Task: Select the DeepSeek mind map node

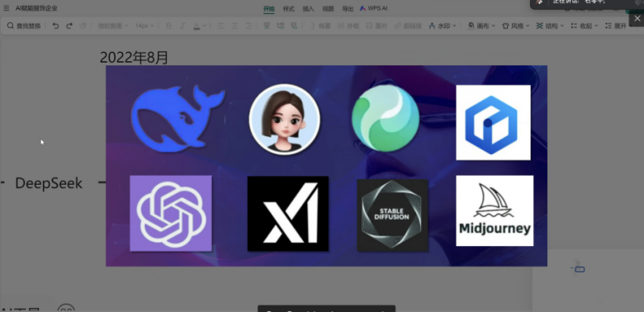Action: click(x=49, y=183)
